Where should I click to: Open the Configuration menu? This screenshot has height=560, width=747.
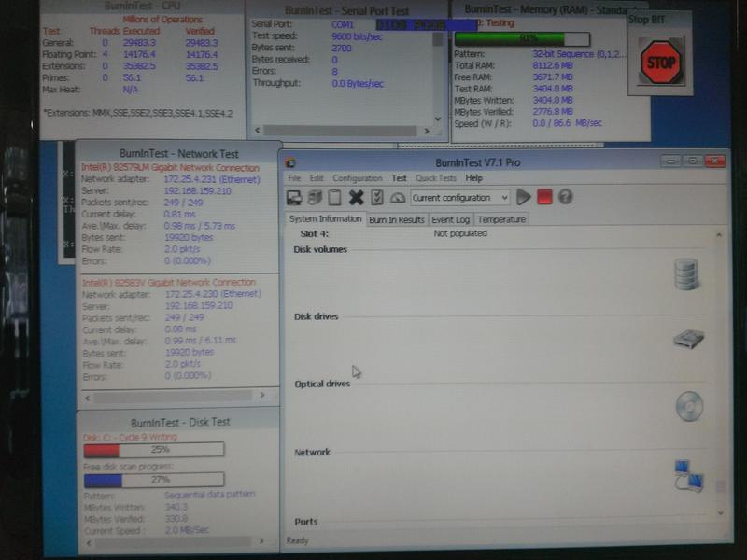coord(358,178)
